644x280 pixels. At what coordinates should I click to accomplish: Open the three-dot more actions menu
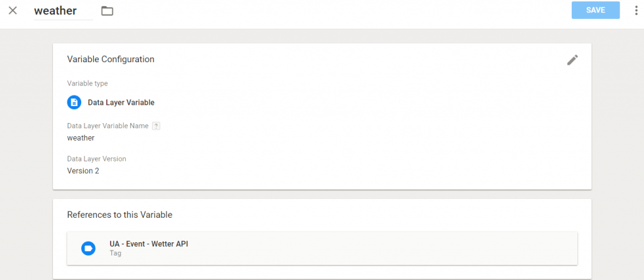pos(636,11)
